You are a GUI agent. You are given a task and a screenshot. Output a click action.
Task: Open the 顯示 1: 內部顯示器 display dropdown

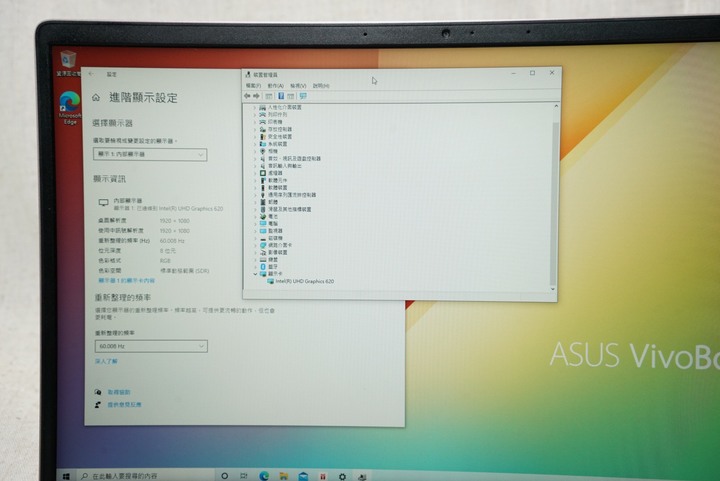point(150,155)
